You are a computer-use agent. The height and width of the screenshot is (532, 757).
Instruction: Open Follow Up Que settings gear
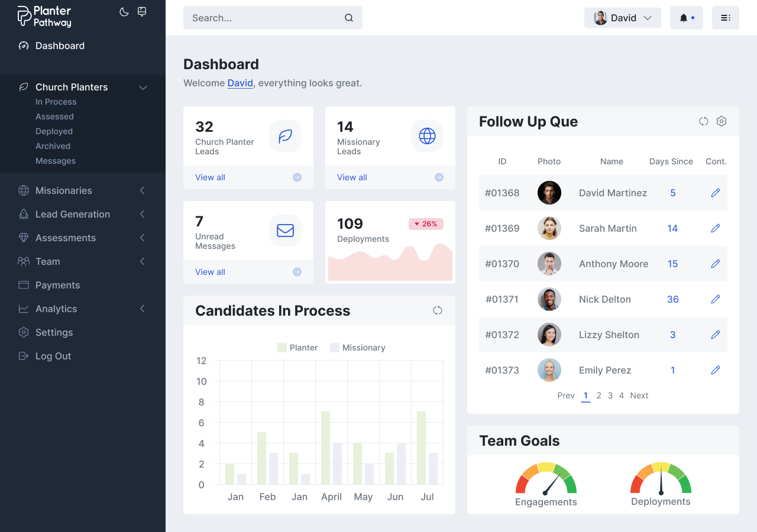722,121
